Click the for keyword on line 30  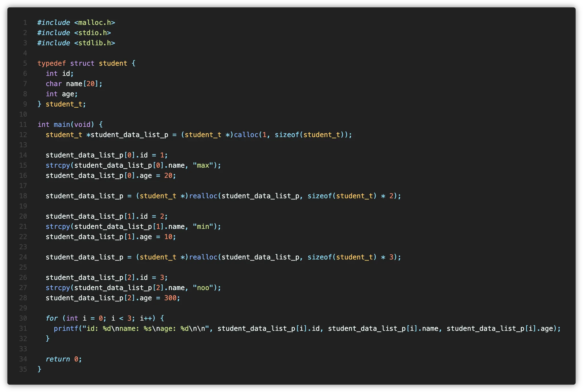(52, 318)
